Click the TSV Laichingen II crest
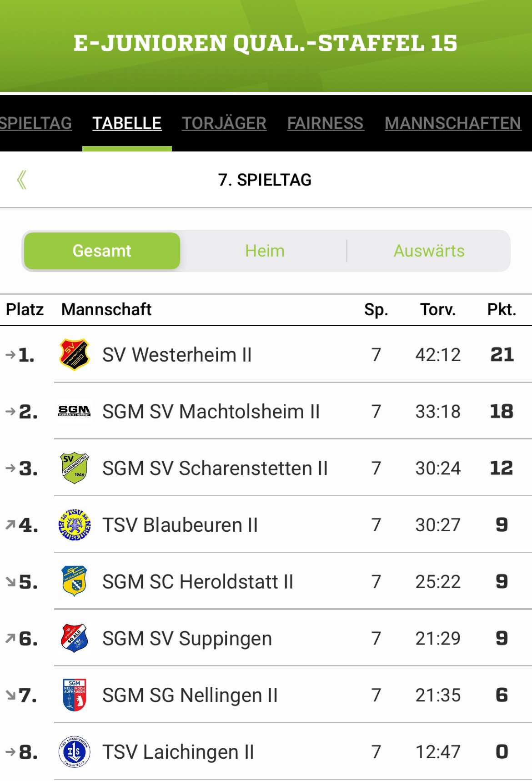 point(75,751)
